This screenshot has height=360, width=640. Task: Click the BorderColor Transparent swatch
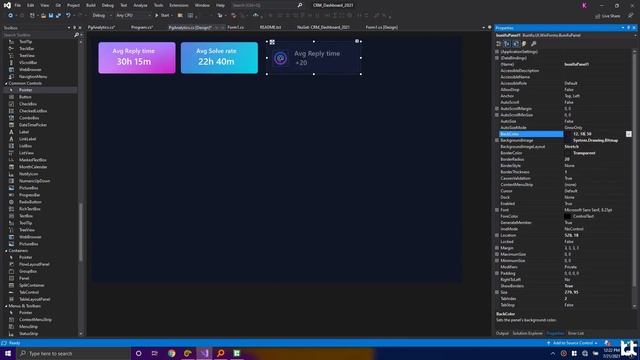pyautogui.click(x=568, y=153)
